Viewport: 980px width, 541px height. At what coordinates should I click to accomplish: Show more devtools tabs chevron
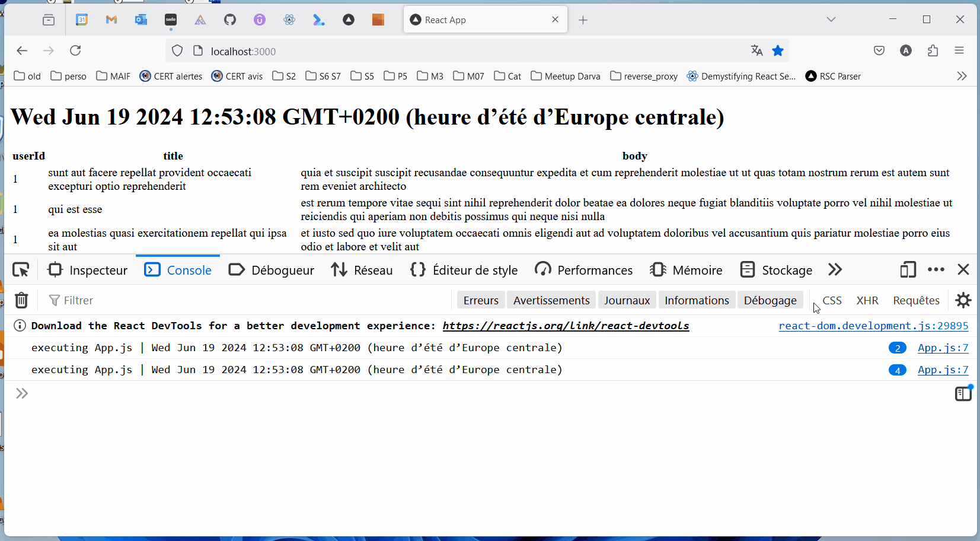pos(835,270)
